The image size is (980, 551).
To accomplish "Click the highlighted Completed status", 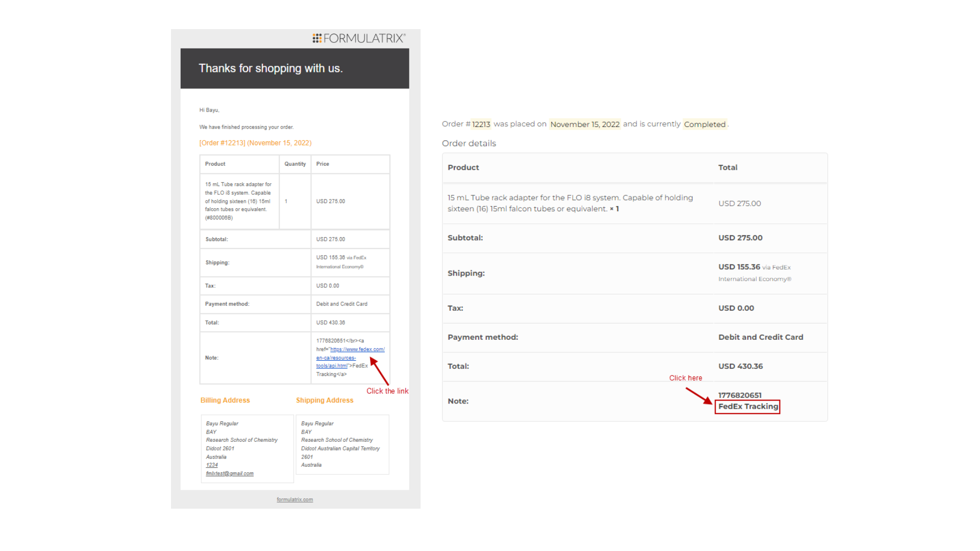I will (705, 124).
